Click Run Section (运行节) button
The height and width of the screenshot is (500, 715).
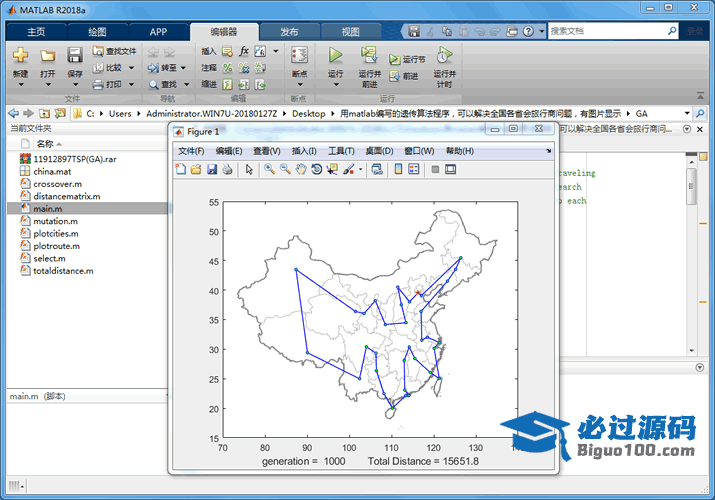(x=407, y=59)
